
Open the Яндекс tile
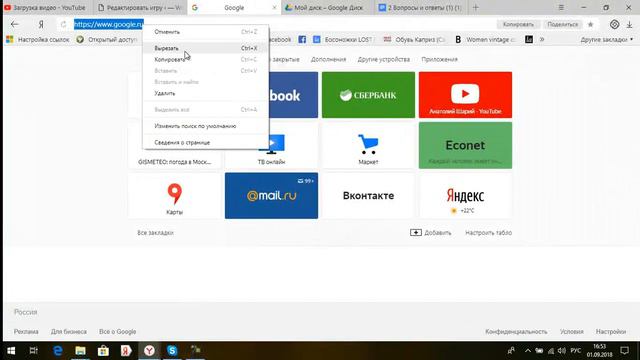tap(465, 196)
